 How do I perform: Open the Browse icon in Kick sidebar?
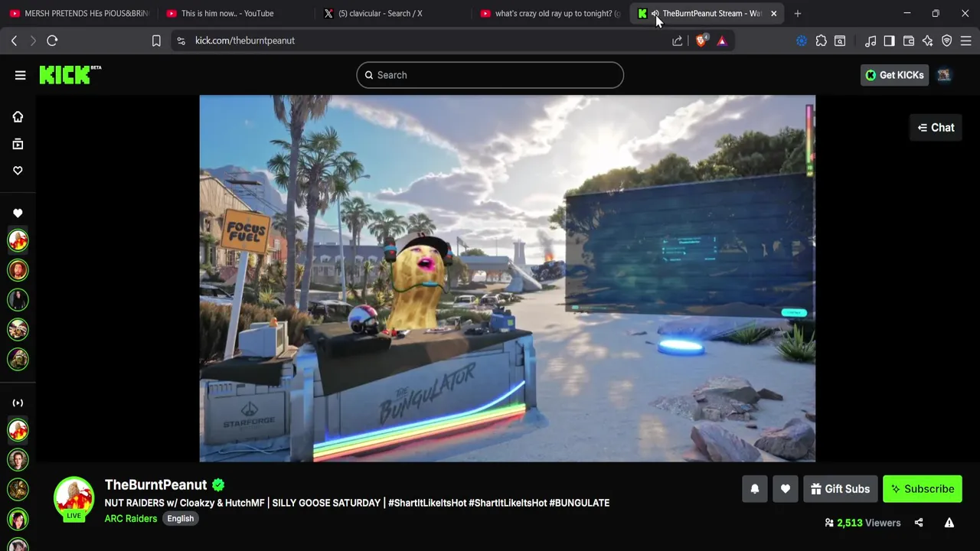[18, 144]
